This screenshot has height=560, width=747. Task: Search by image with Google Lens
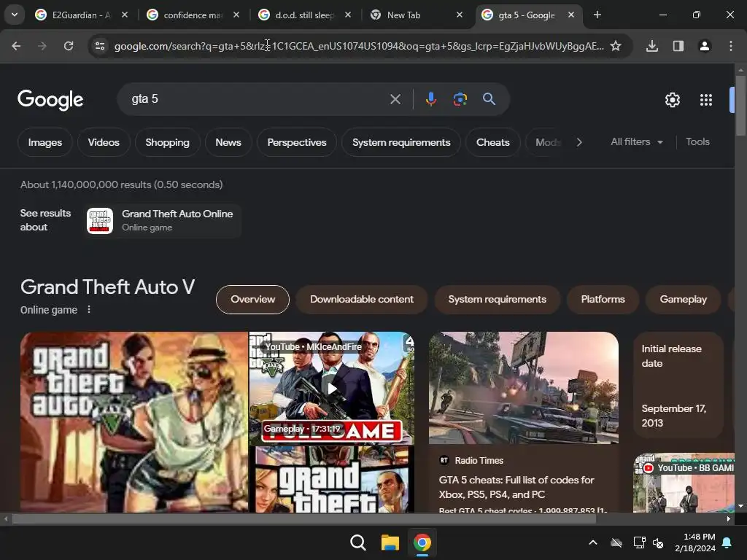pyautogui.click(x=460, y=99)
